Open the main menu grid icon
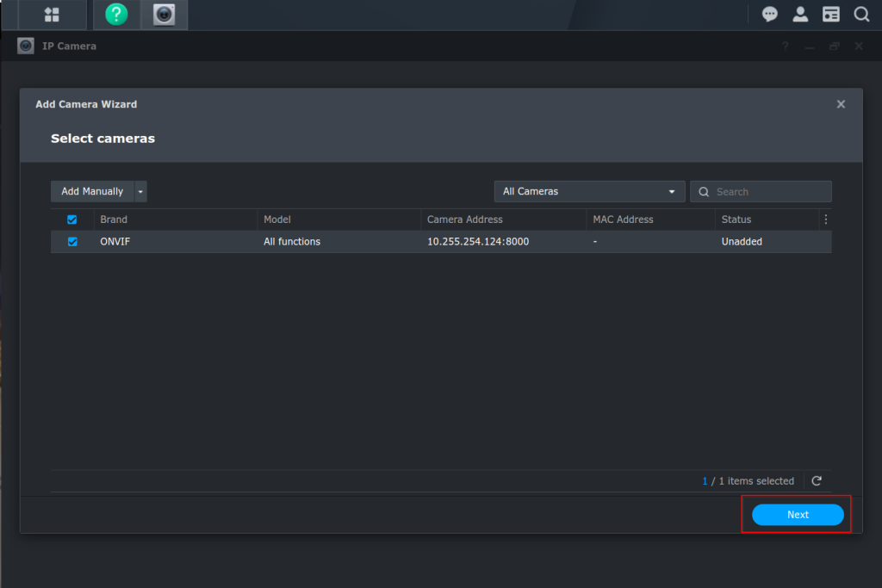This screenshot has height=588, width=882. 52,15
